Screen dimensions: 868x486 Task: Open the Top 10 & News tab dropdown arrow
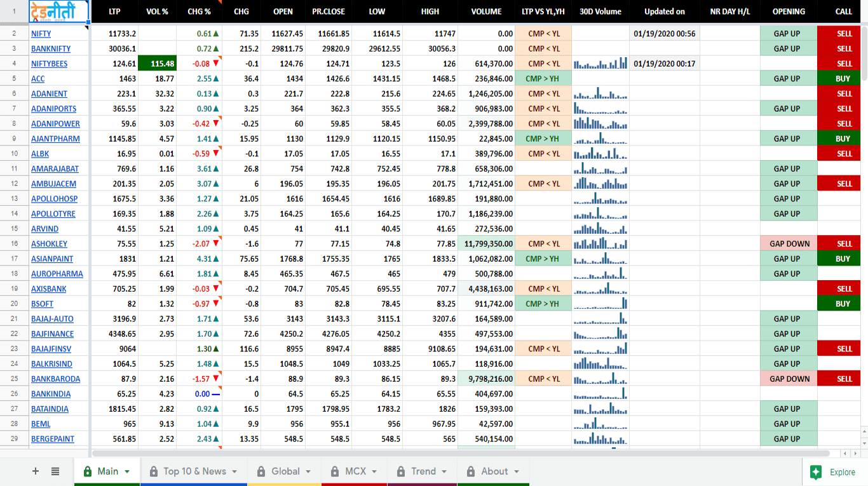click(234, 471)
